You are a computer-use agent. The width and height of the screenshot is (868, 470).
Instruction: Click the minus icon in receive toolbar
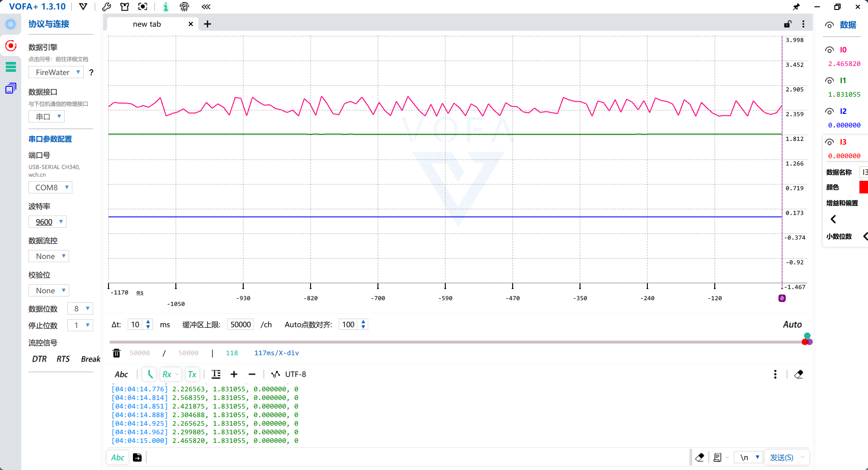(252, 374)
